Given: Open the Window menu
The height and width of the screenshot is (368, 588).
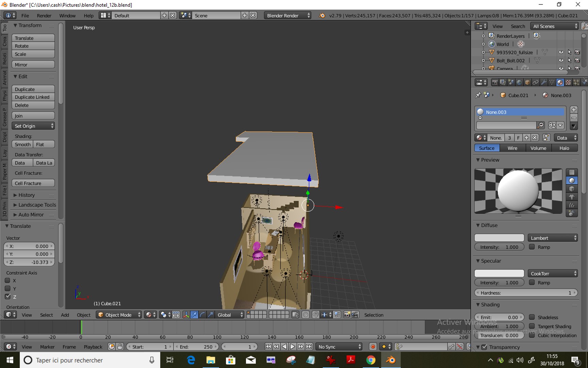Looking at the screenshot, I should 67,15.
